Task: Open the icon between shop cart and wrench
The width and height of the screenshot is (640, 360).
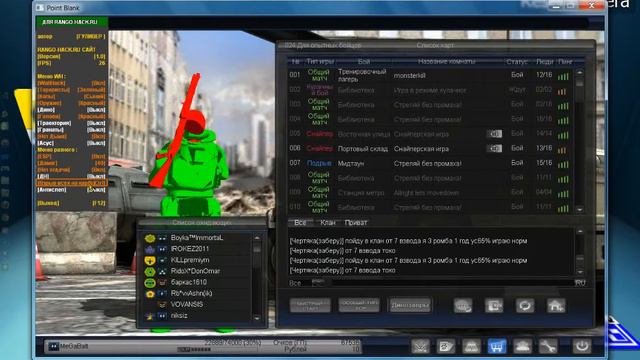Action: 522,346
